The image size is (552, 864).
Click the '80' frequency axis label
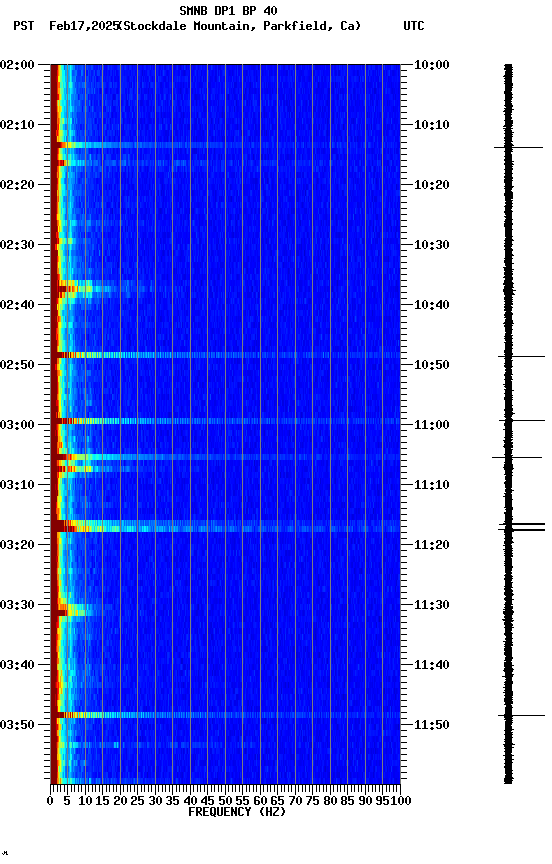(330, 801)
